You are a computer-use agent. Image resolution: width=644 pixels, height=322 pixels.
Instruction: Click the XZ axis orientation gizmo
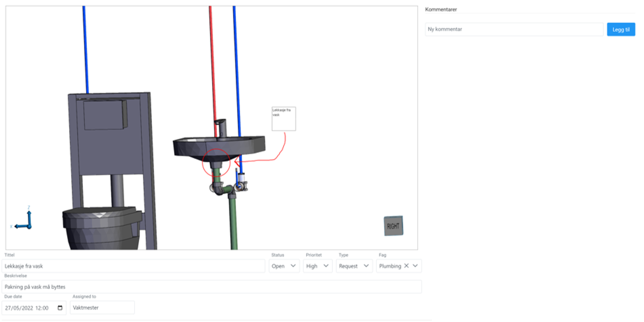point(22,219)
